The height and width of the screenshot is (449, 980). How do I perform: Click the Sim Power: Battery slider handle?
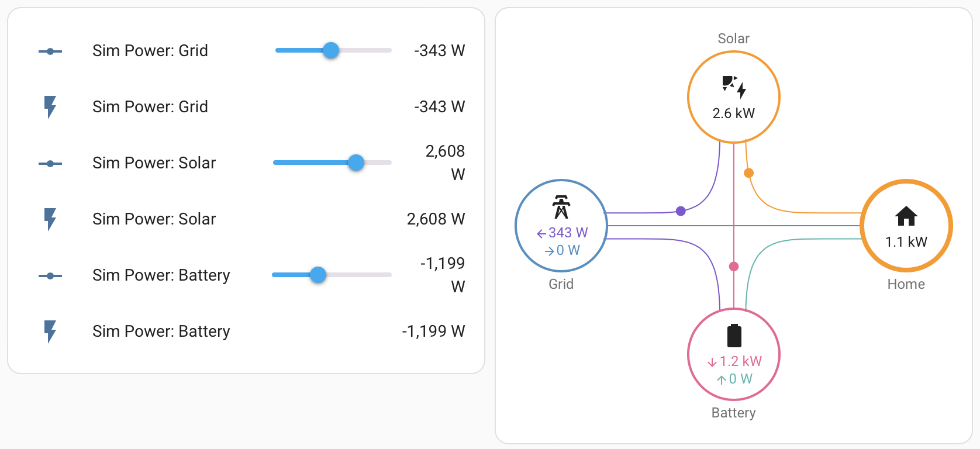tap(318, 275)
